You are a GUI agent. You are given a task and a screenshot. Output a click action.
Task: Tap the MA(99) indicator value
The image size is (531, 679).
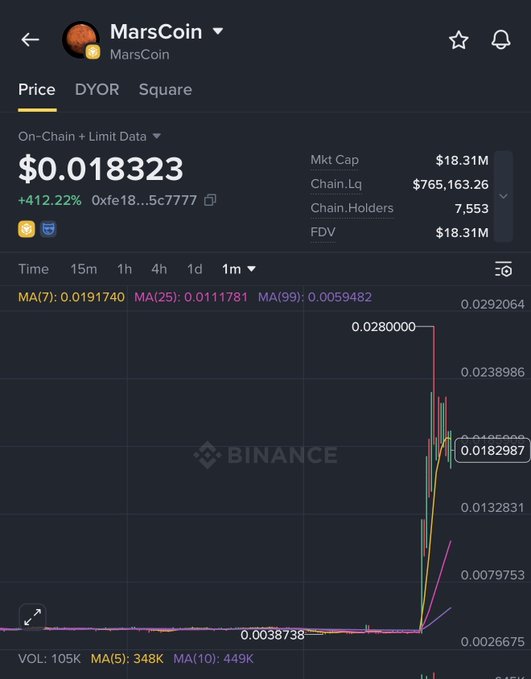click(315, 297)
